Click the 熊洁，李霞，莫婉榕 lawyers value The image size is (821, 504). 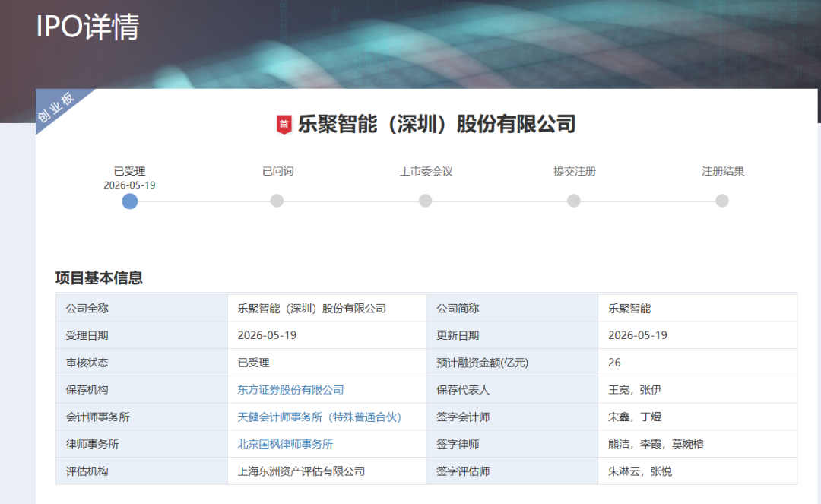(656, 445)
